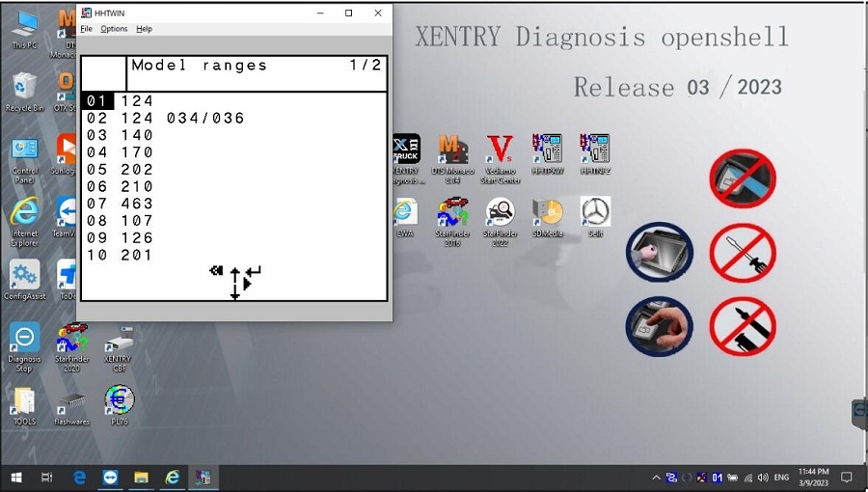Select model range 07 463
Screen dimensions: 868x492
(x=120, y=204)
